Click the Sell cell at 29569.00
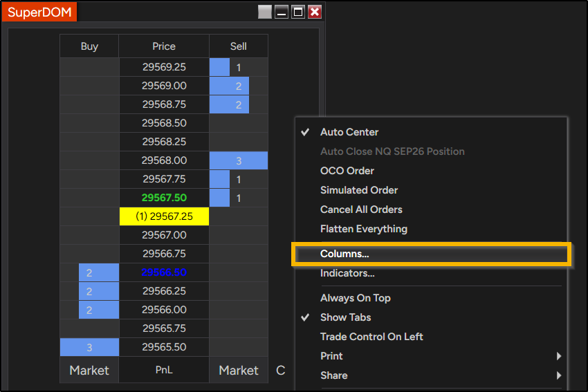The width and height of the screenshot is (588, 392). (239, 86)
